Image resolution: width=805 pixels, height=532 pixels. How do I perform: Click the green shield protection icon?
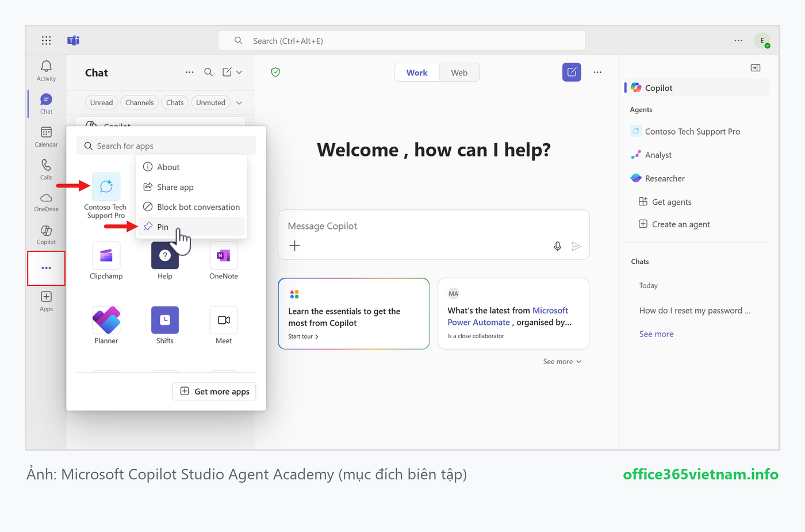[275, 72]
